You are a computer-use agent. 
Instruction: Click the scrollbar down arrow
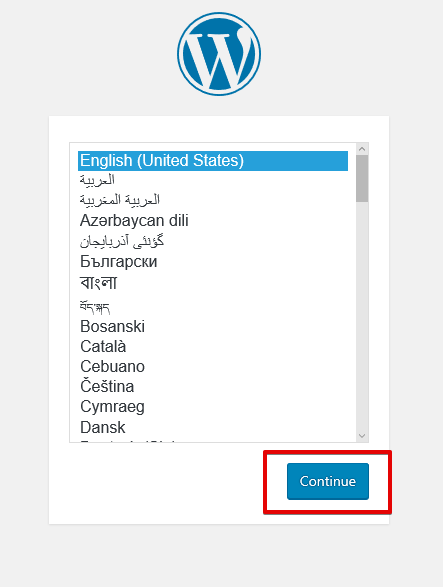(362, 436)
